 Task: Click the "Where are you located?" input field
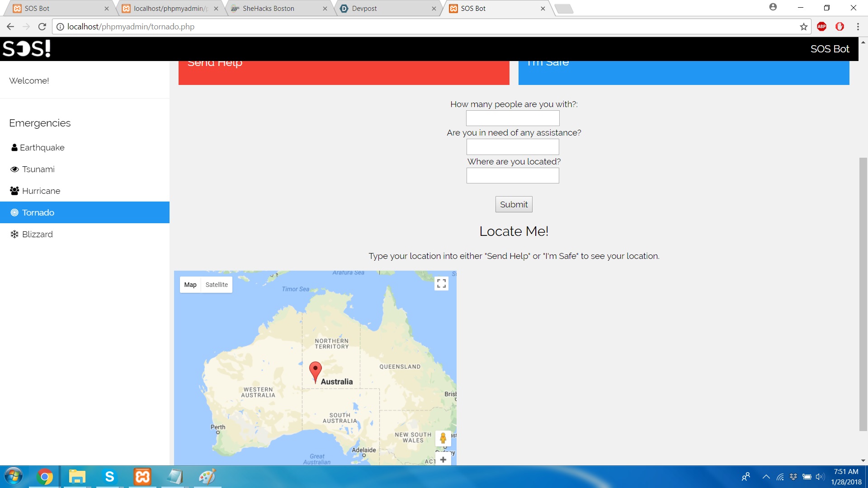[513, 176]
